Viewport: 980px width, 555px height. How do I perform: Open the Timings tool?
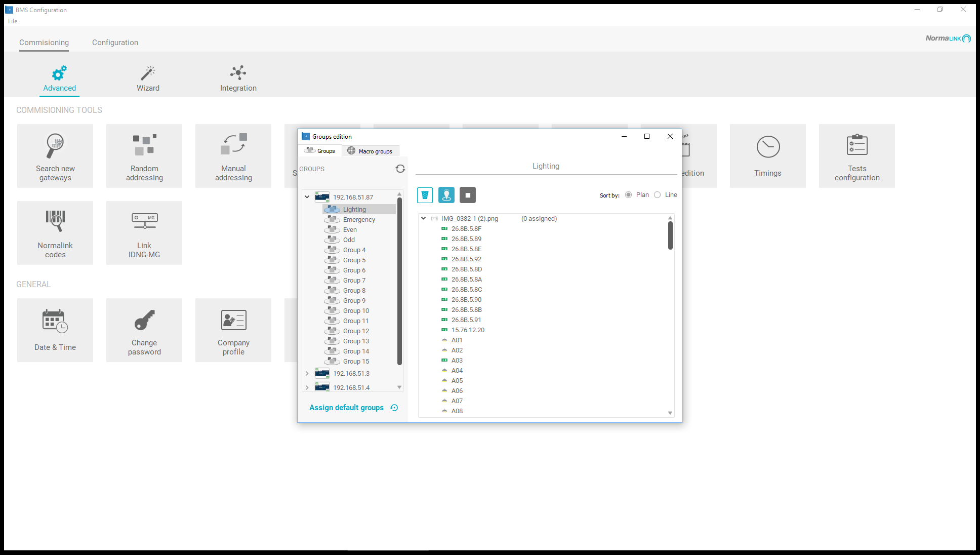click(768, 156)
